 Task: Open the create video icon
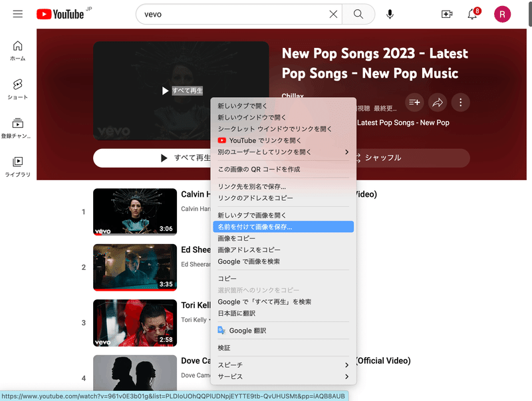pyautogui.click(x=446, y=14)
